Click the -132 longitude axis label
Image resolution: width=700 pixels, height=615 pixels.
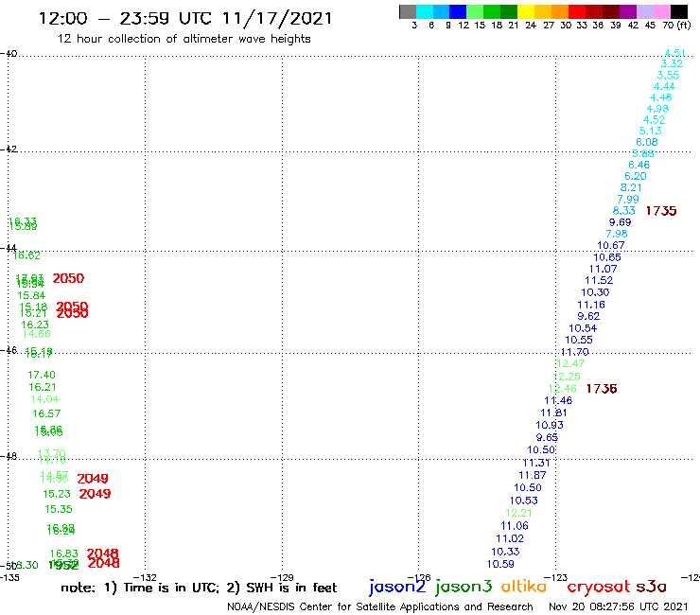[145, 577]
